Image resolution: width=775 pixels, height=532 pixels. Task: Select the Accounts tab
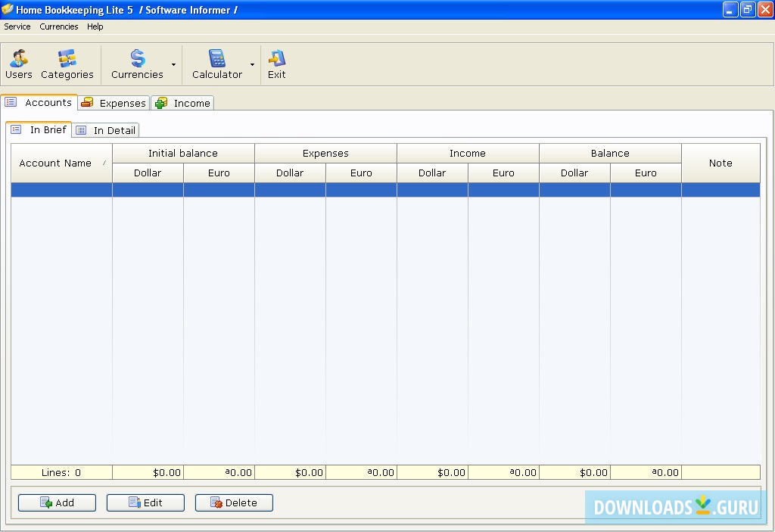[39, 103]
